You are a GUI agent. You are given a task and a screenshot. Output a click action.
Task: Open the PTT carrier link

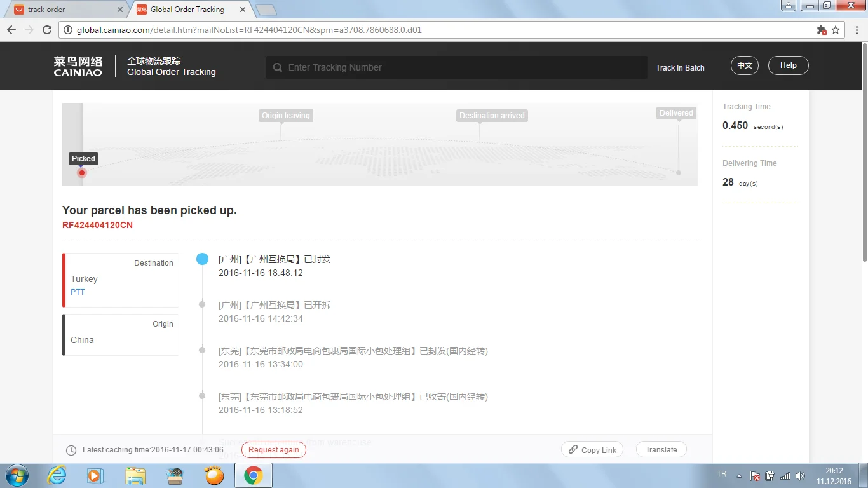(78, 292)
